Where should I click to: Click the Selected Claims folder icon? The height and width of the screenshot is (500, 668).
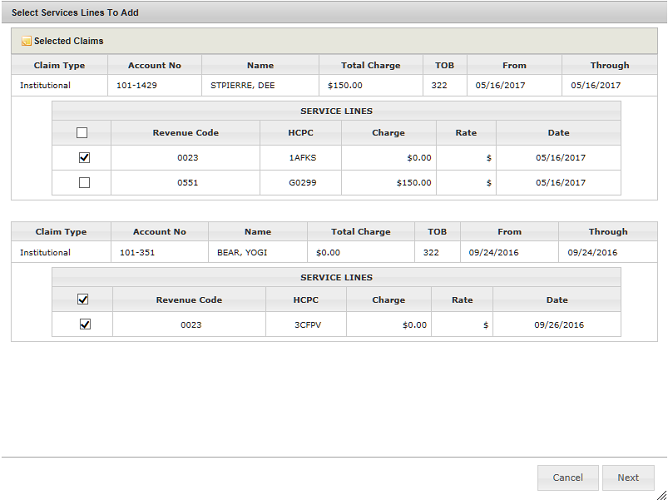(x=26, y=41)
